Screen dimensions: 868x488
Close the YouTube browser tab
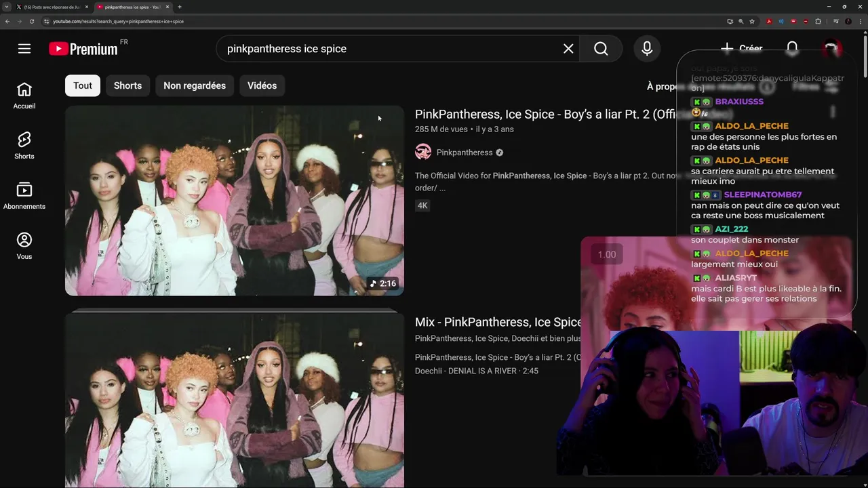(x=167, y=7)
